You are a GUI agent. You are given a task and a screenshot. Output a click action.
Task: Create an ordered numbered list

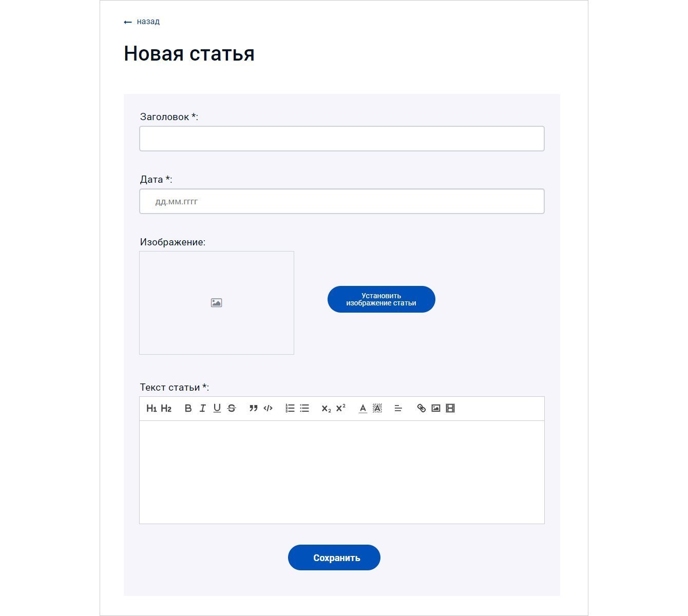[290, 409]
